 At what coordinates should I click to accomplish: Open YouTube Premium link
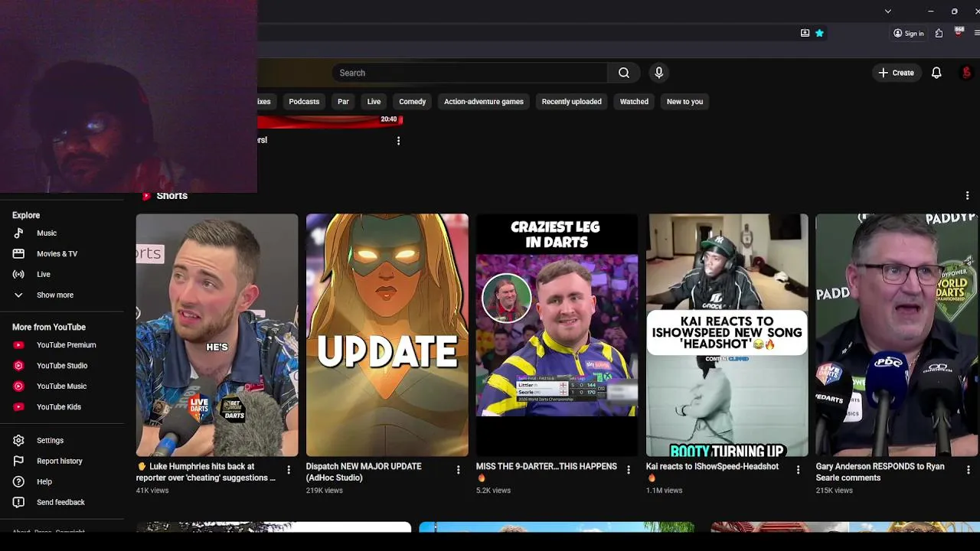coord(67,345)
